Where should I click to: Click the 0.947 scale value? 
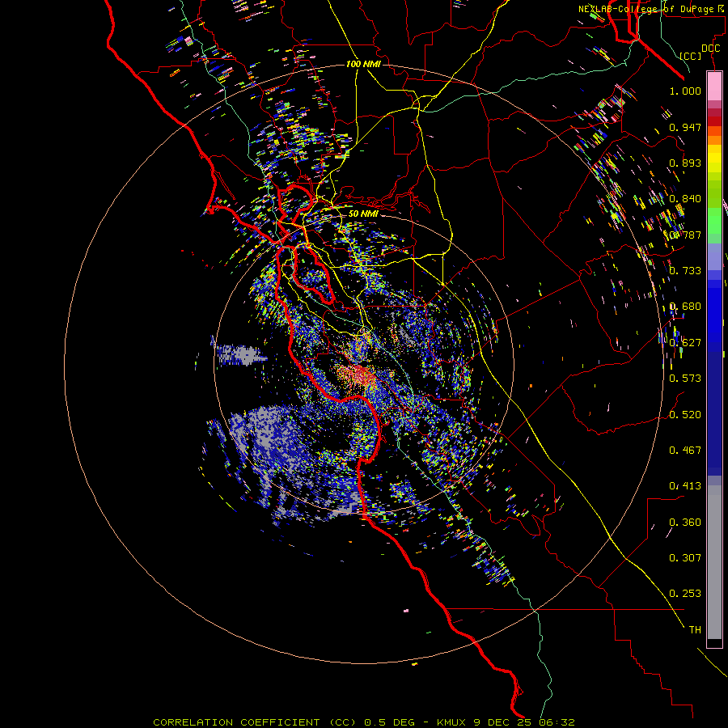[x=685, y=127]
